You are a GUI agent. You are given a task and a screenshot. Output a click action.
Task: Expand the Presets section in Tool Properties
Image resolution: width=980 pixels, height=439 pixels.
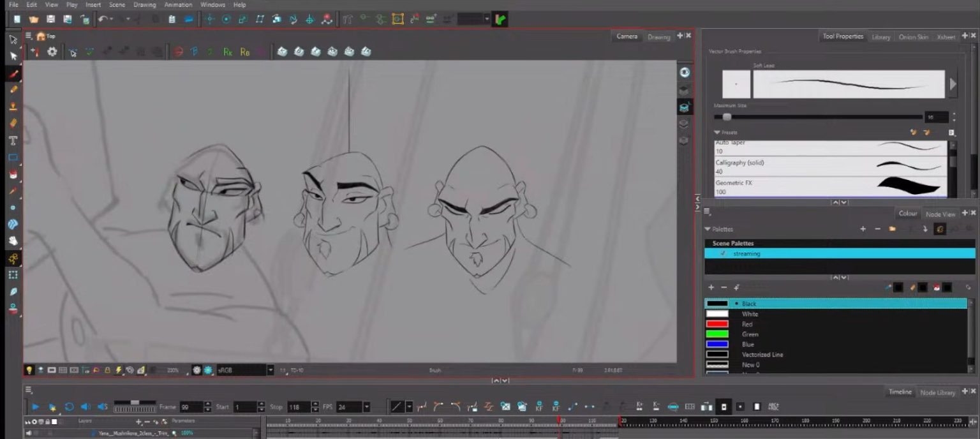click(x=718, y=132)
